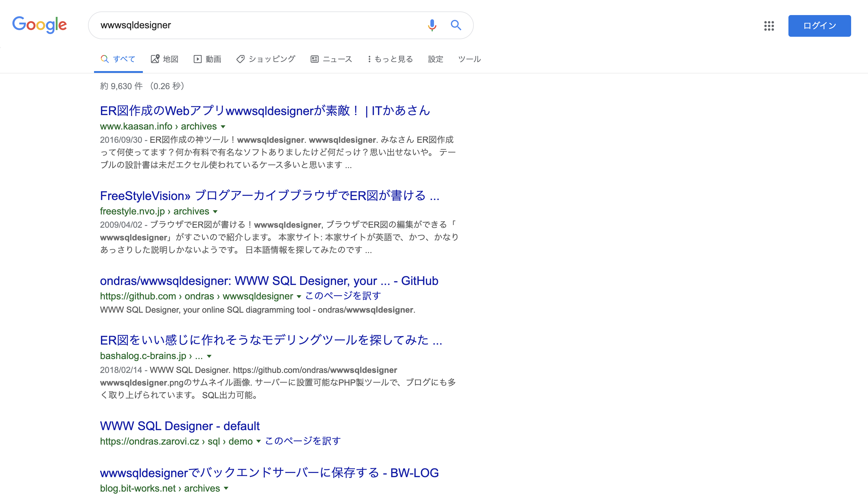The width and height of the screenshot is (868, 494).
Task: Open the Google apps grid
Action: pyautogui.click(x=769, y=25)
